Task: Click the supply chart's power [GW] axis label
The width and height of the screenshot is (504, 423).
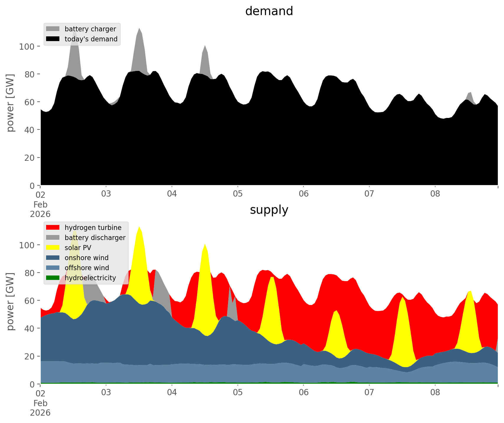Action: pos(10,302)
